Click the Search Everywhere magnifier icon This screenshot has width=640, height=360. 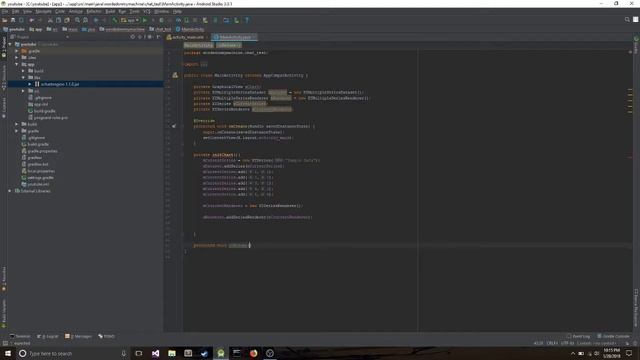627,20
